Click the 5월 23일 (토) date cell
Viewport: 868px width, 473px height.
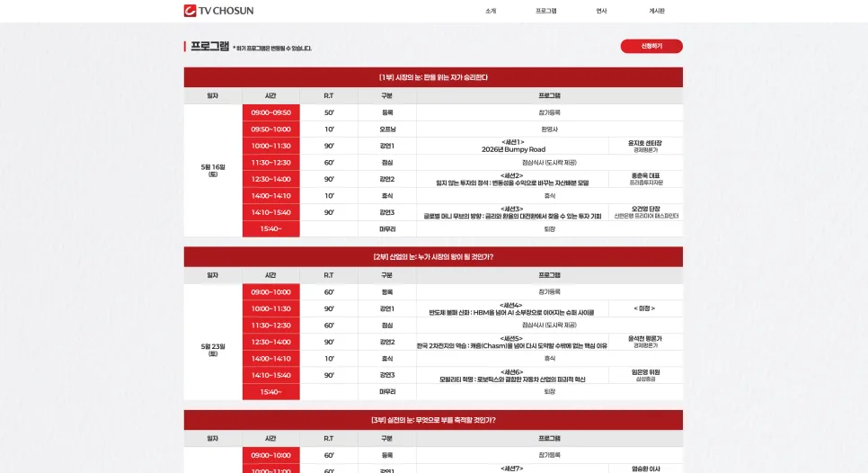(213, 350)
